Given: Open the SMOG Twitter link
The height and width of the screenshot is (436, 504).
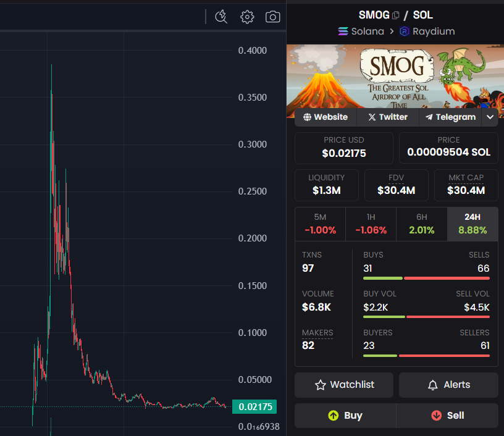Looking at the screenshot, I should [388, 117].
